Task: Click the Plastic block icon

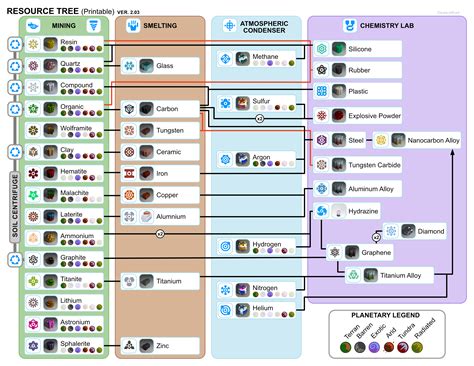Action: point(339,91)
